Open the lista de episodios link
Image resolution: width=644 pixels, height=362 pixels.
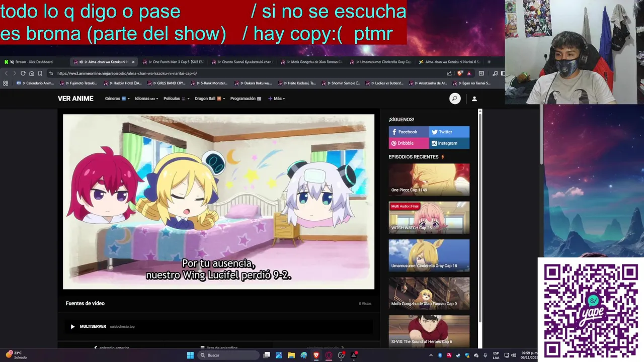coord(219,347)
